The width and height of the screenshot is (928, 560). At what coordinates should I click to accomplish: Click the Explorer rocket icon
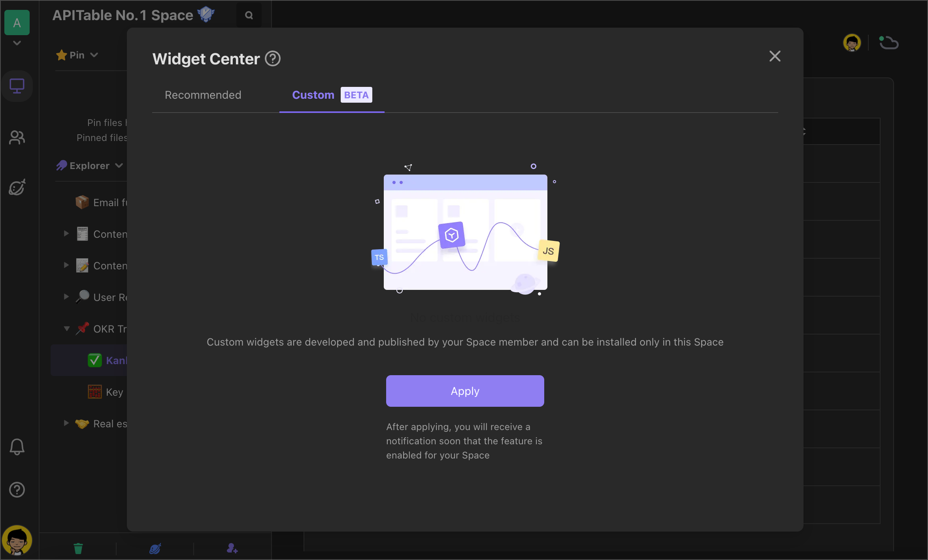pyautogui.click(x=61, y=165)
